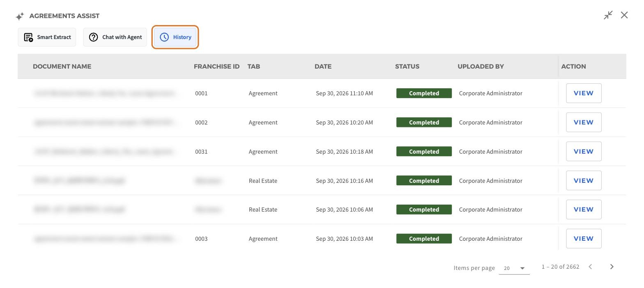Select the Completed status for franchise 0001
Screen dimensions: 644x288
(424, 93)
